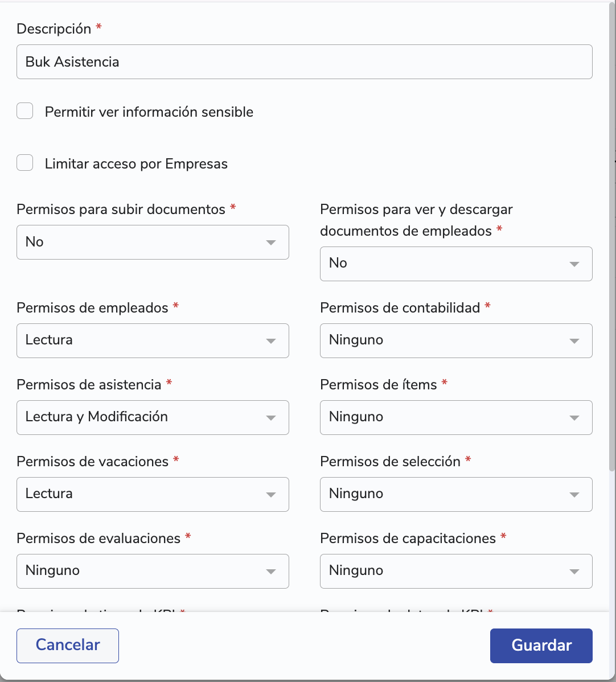Expand Permisos de vacaciones dropdown
616x682 pixels.
point(153,495)
